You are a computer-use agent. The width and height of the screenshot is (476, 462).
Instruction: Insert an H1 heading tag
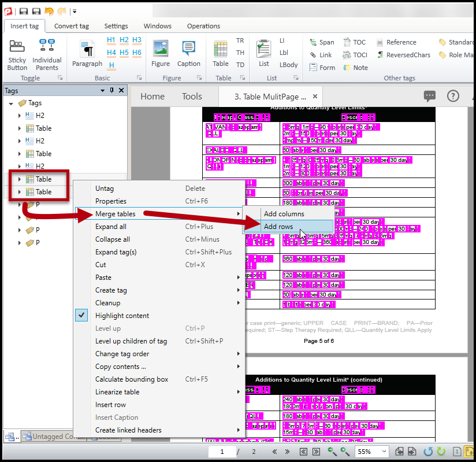[x=111, y=40]
